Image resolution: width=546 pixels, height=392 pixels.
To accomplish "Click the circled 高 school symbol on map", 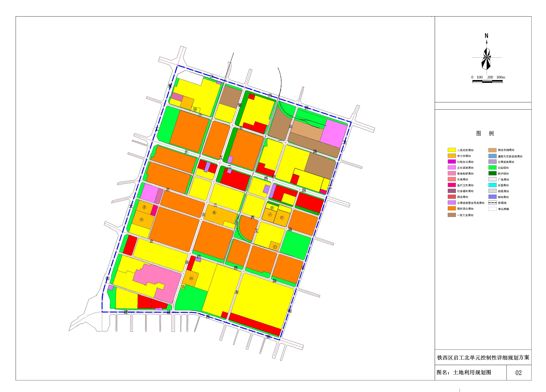I will 214,213.
